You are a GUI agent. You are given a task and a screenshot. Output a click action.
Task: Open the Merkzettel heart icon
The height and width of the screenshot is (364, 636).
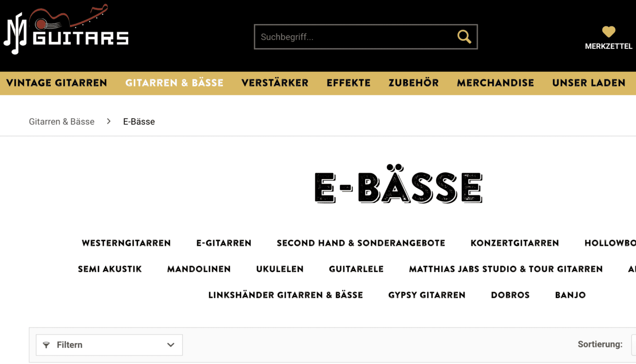pos(609,32)
